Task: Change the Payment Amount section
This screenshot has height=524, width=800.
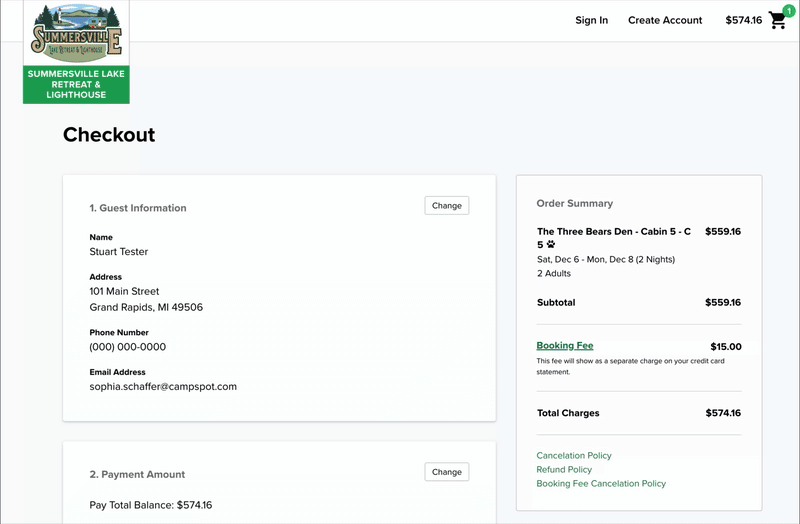Action: coord(446,472)
